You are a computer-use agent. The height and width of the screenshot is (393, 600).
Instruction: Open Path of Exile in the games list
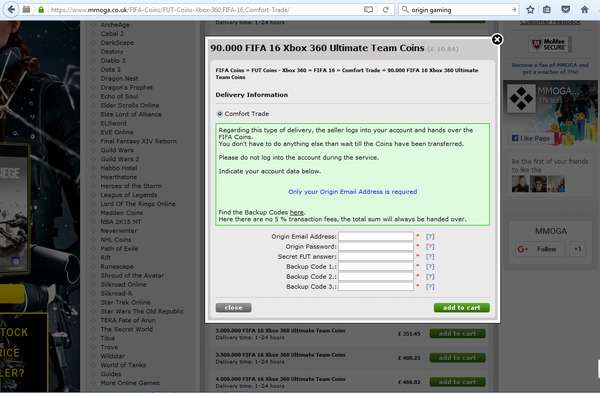[119, 248]
